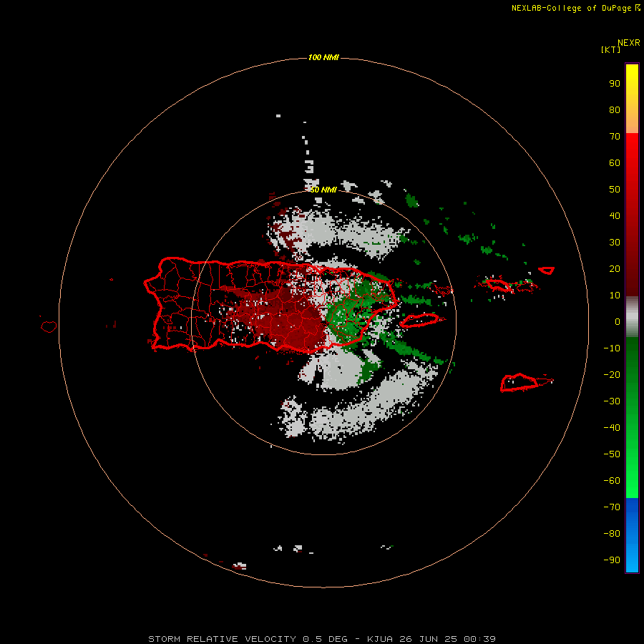
Task: Click the 30 value on the color scale
Action: (x=615, y=243)
